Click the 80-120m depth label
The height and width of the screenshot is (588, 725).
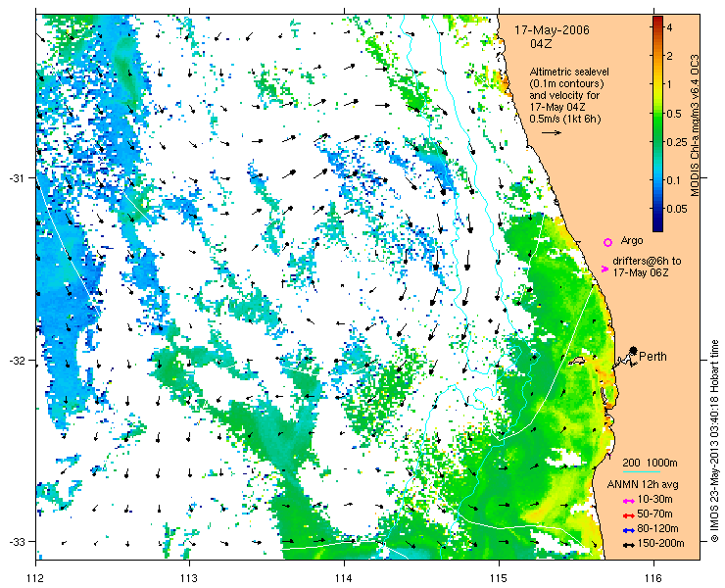click(657, 529)
